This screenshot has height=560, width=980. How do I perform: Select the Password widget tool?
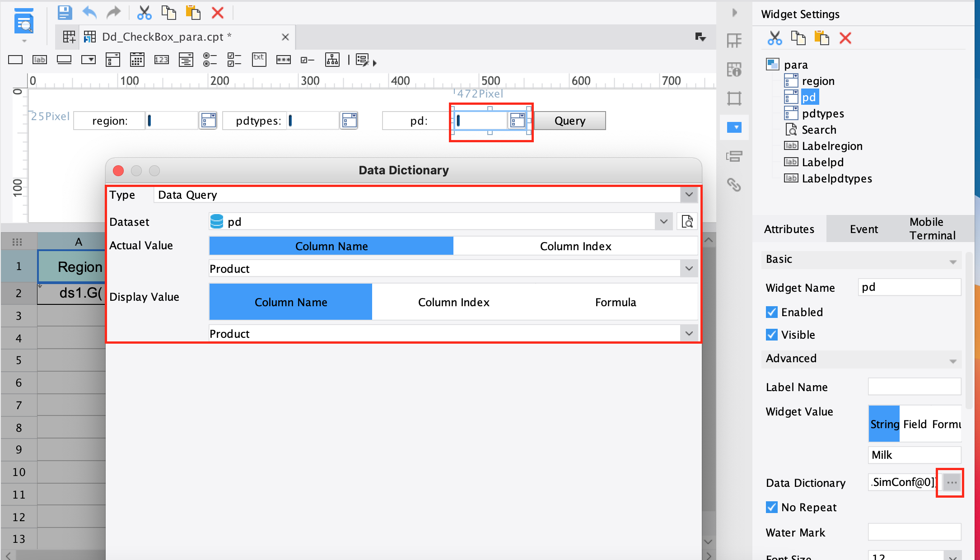(x=283, y=59)
